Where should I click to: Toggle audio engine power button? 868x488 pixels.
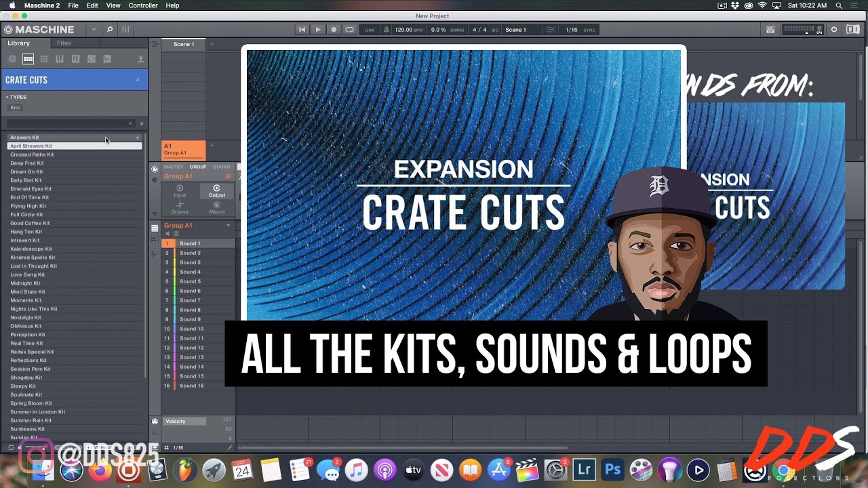(834, 30)
